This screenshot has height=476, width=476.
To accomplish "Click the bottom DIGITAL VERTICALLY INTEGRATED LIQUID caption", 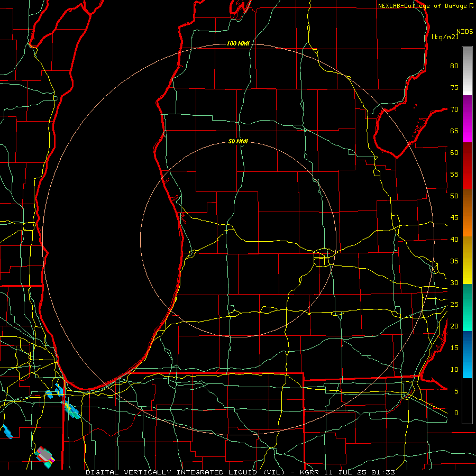I will click(241, 472).
